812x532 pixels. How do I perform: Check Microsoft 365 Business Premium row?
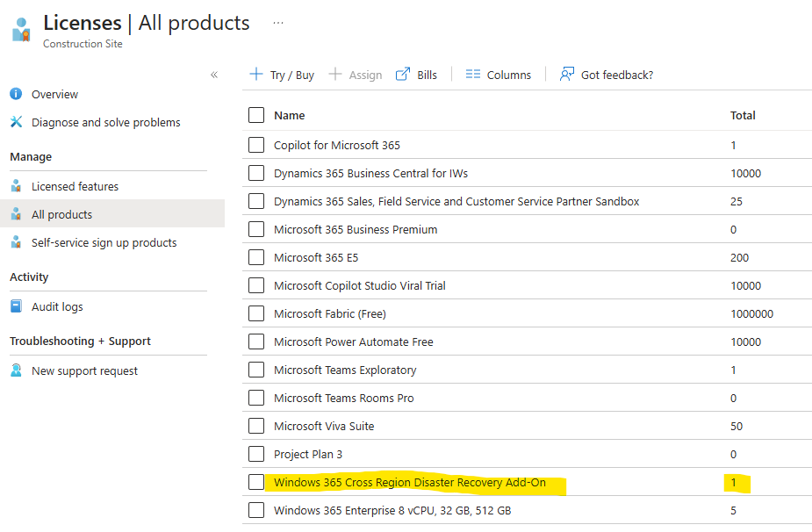[256, 229]
